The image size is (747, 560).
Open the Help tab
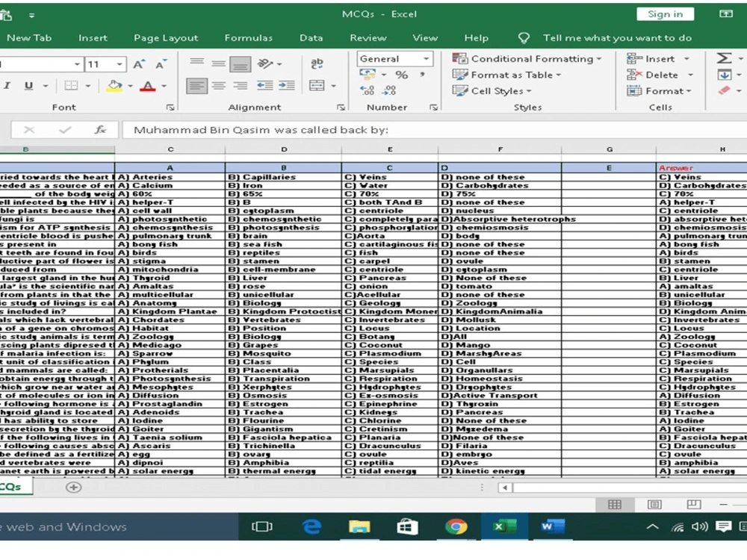tap(476, 37)
